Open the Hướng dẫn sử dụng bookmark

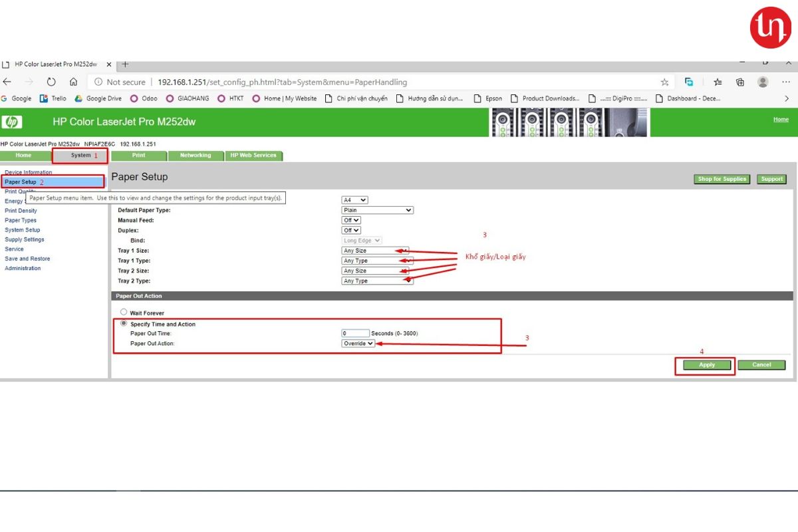click(430, 98)
